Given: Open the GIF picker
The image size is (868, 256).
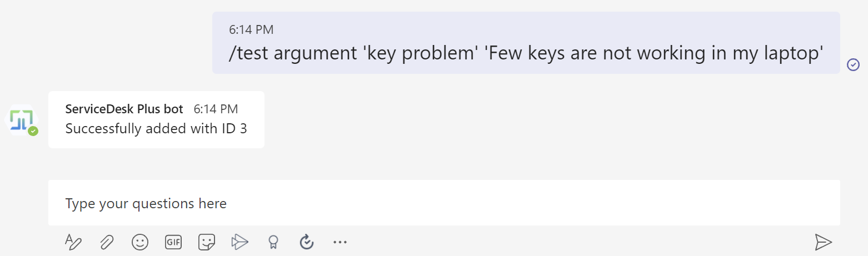Looking at the screenshot, I should pos(173,242).
